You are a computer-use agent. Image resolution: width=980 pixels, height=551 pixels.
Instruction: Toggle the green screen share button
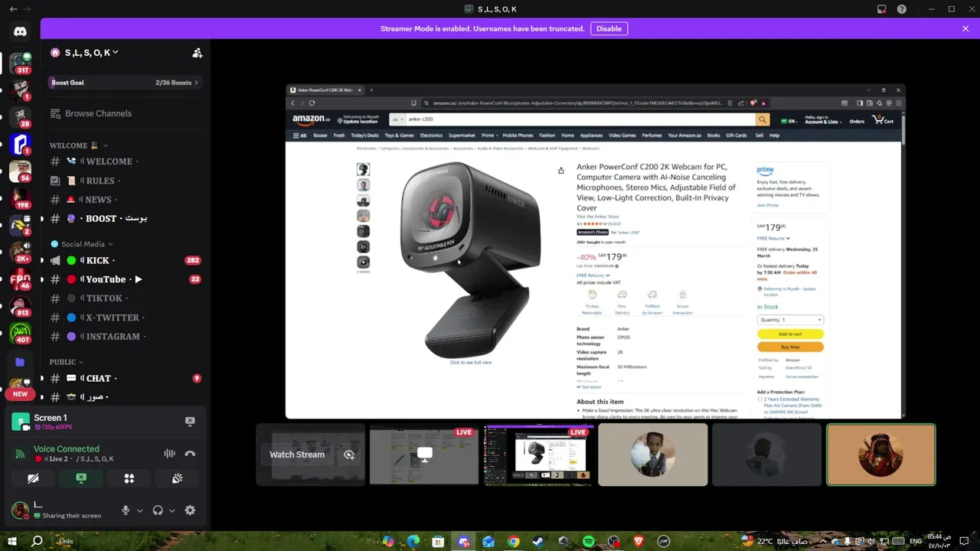(81, 478)
